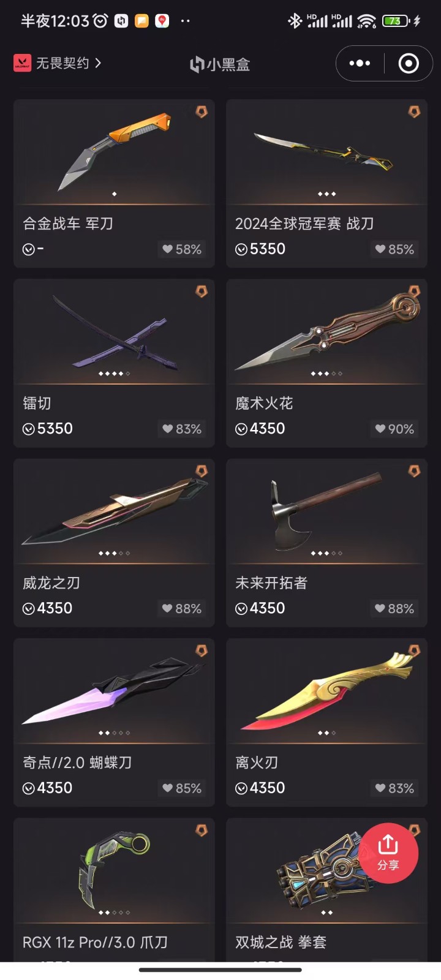Tap the 88% heart on 未来开拓者

394,609
